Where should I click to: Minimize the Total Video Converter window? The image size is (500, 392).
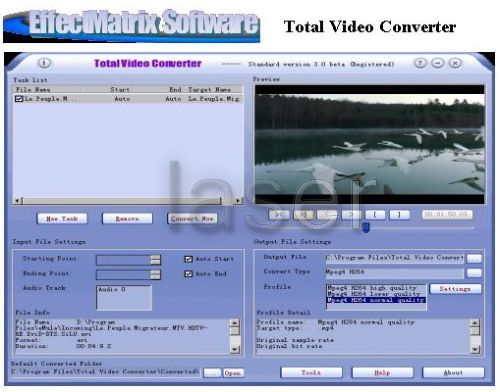[x=437, y=63]
